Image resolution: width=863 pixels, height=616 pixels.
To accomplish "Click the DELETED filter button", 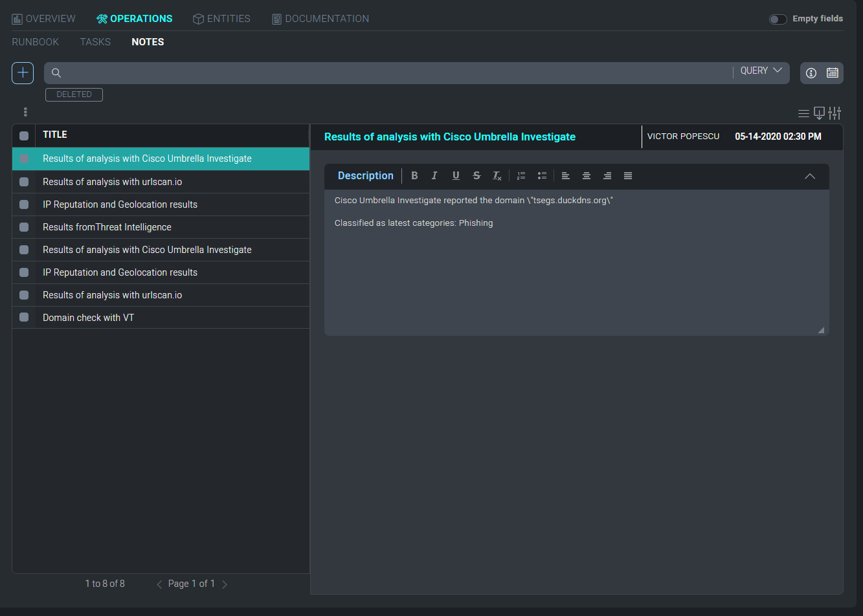I will coord(74,94).
